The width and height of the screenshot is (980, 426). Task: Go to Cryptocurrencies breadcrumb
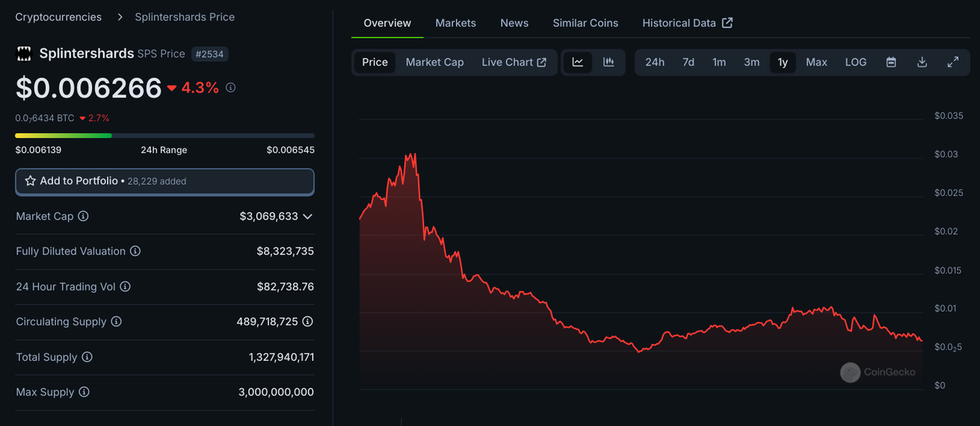[x=58, y=17]
